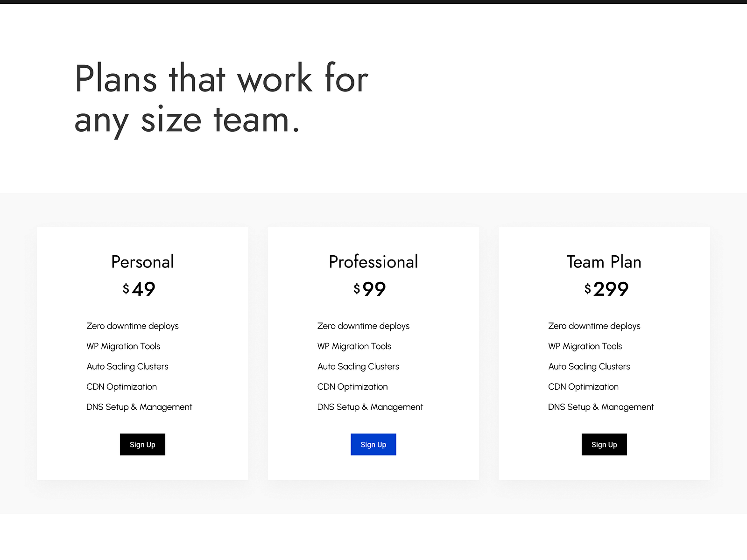Click the Team Plan Sign Up button
Screen dimensions: 747x560
[604, 444]
